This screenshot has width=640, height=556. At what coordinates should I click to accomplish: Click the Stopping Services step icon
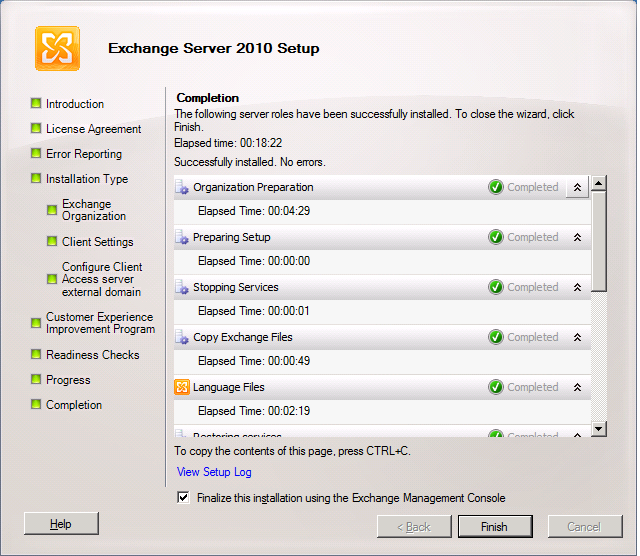[x=182, y=287]
